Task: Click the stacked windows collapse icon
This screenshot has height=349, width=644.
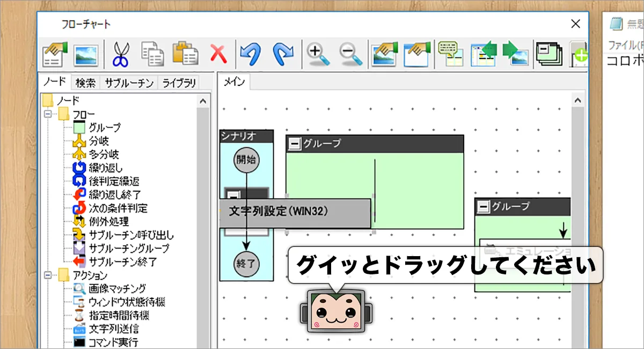Action: point(549,54)
